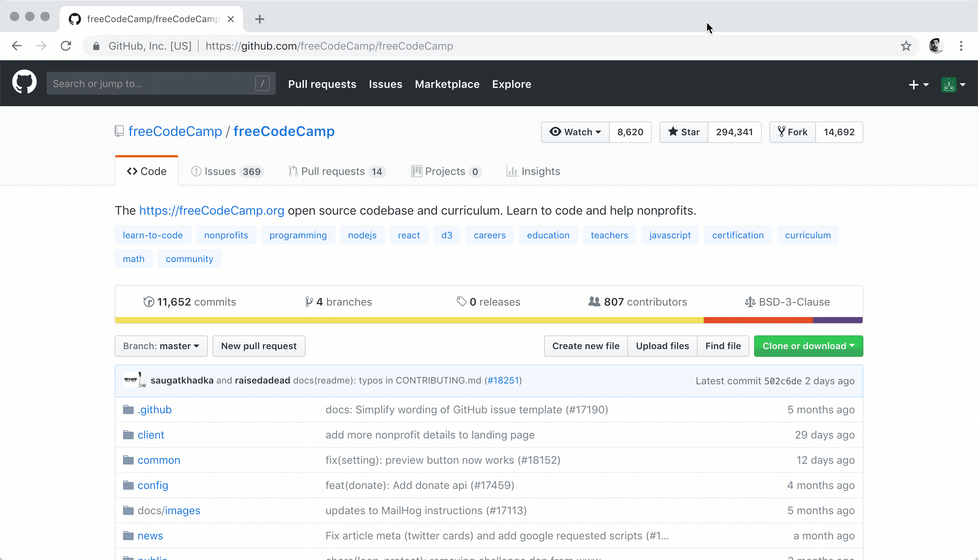Click the GitHub octocat logo
Viewport: 978px width, 560px height.
[24, 82]
